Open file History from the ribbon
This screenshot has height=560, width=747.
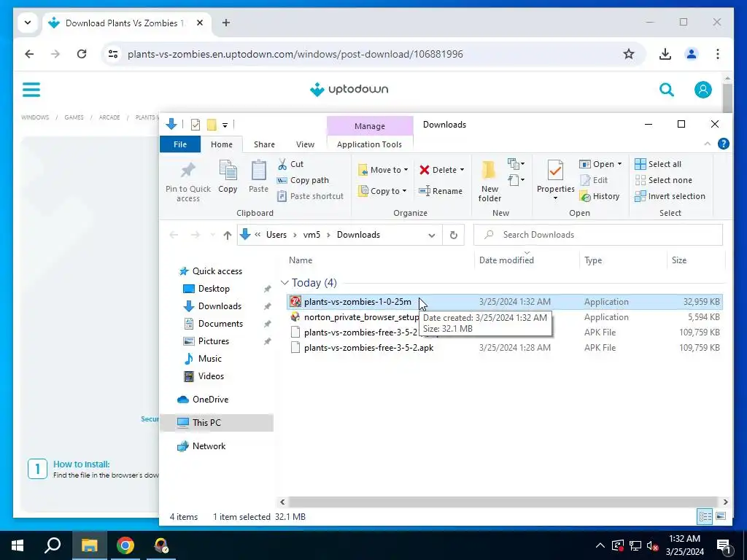pyautogui.click(x=600, y=196)
